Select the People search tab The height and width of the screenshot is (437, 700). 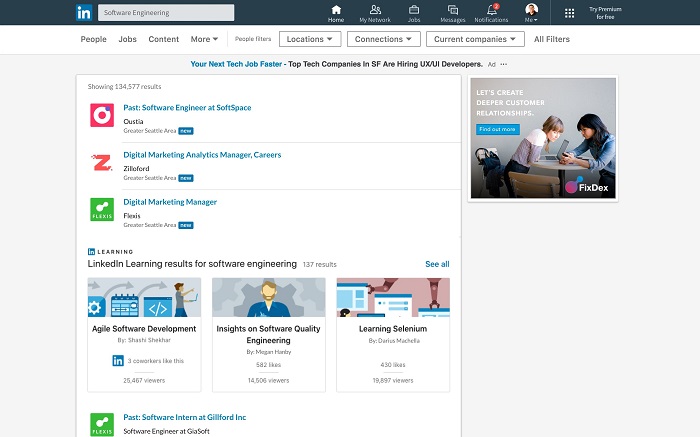(x=93, y=39)
